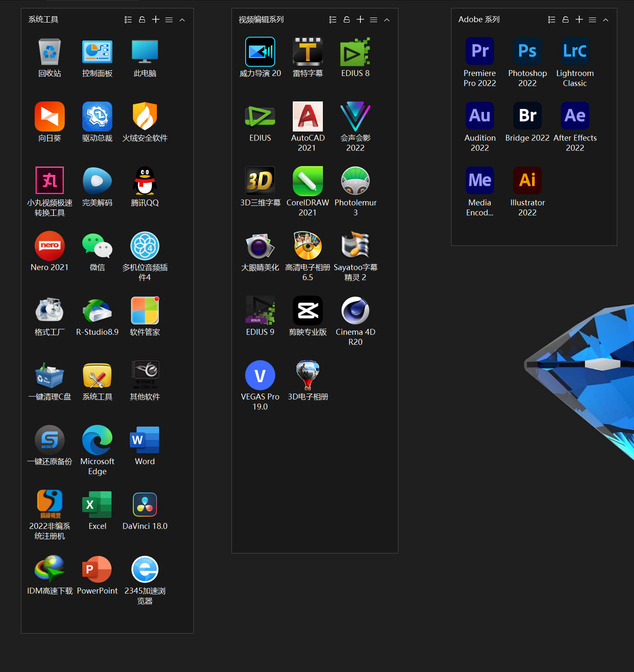Open 3D三维字幕 icon
The image size is (634, 672).
pyautogui.click(x=260, y=181)
